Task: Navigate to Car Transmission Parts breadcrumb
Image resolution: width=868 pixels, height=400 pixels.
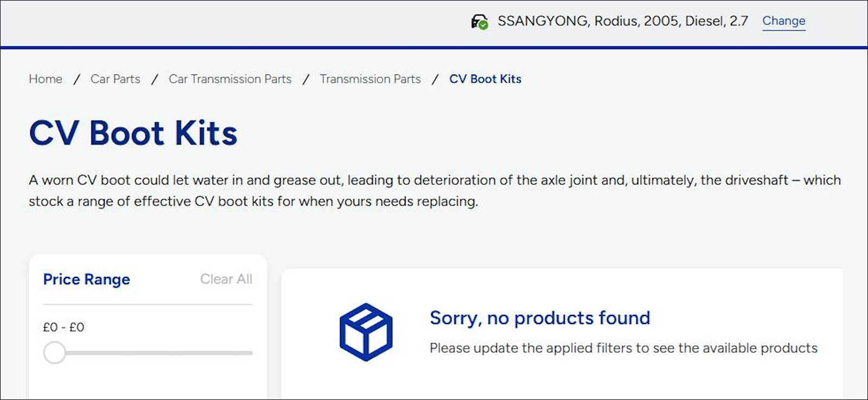Action: [230, 79]
